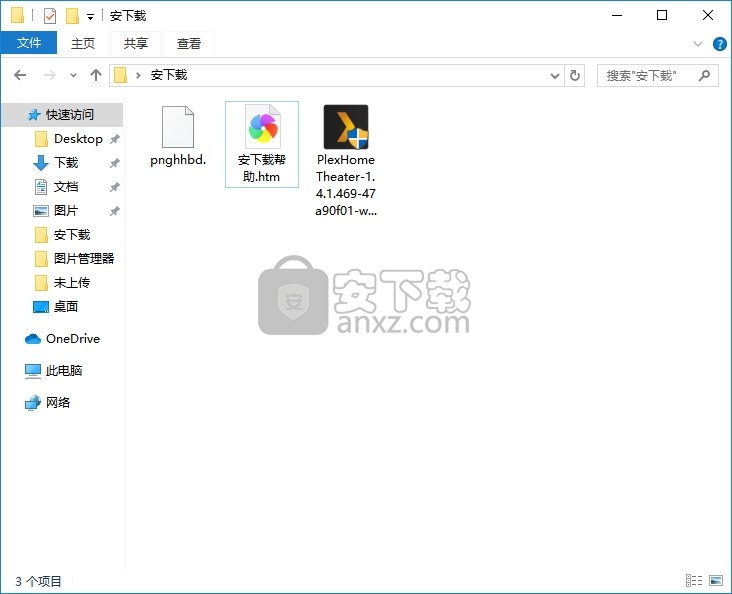The height and width of the screenshot is (594, 732).
Task: Go back with the left arrow
Action: coord(20,75)
